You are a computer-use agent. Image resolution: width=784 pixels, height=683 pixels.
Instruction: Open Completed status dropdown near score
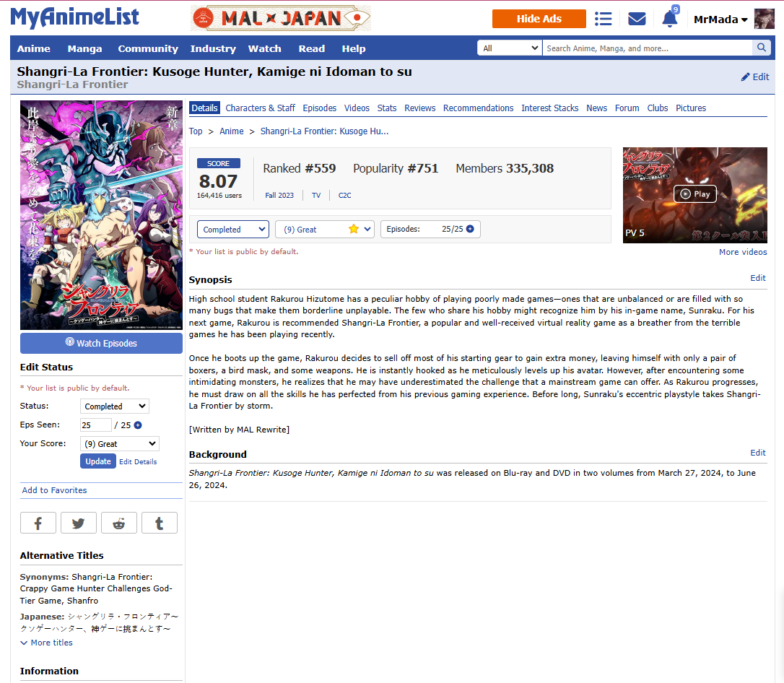[x=233, y=230]
